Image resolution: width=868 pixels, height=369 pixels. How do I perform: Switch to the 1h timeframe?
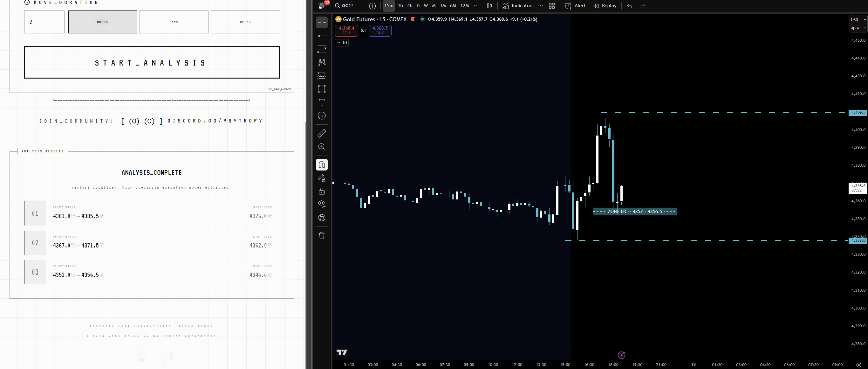[400, 6]
